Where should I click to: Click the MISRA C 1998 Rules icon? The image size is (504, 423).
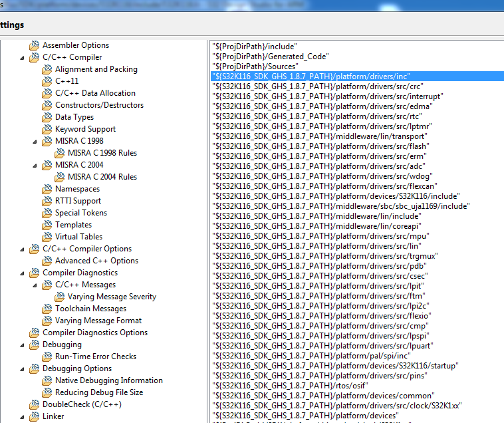tap(59, 154)
